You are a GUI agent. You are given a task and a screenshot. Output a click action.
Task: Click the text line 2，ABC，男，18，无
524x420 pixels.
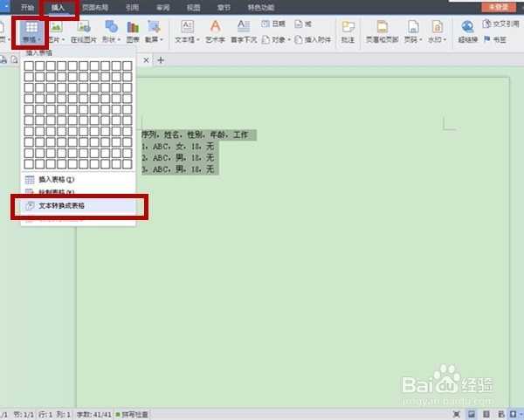click(x=178, y=158)
